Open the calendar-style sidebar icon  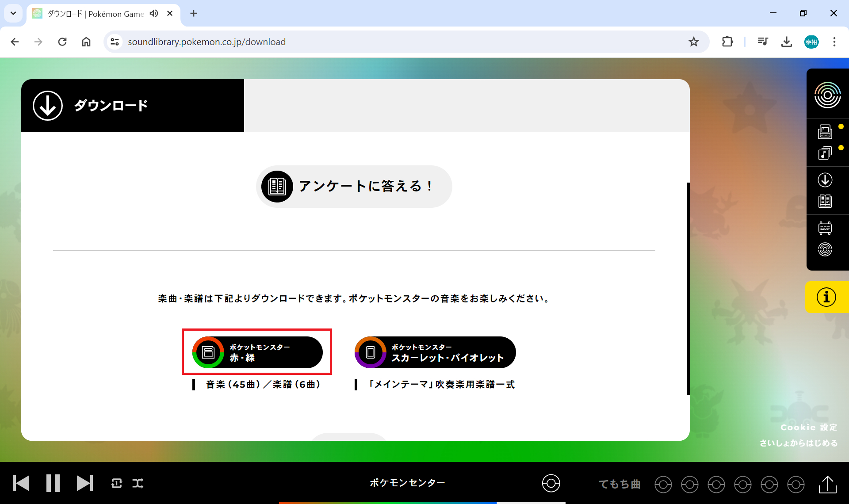pos(825,228)
